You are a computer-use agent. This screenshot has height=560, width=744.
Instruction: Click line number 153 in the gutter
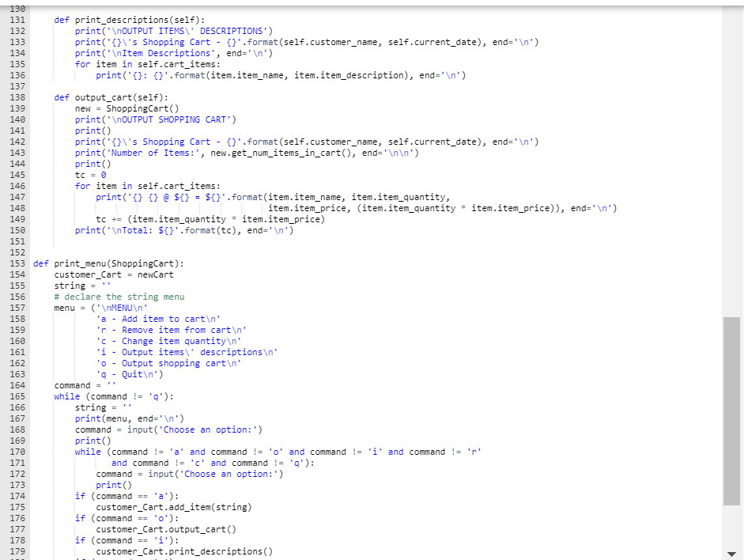point(19,263)
